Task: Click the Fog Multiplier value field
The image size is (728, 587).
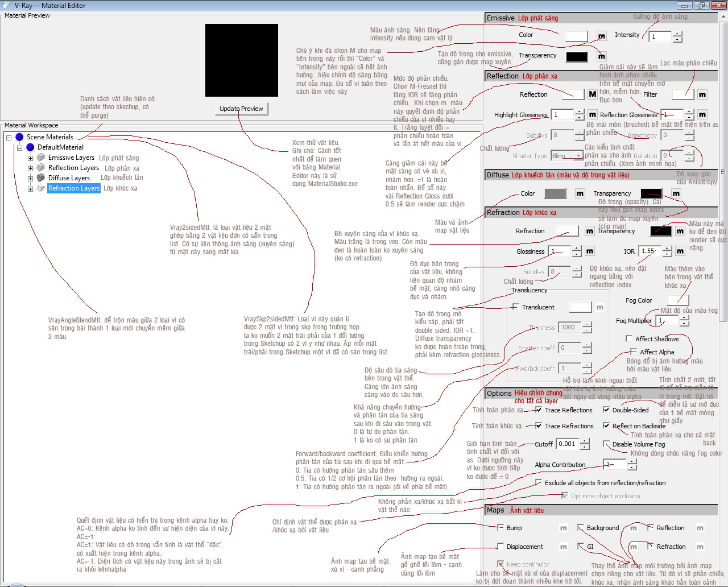Action: (x=668, y=321)
